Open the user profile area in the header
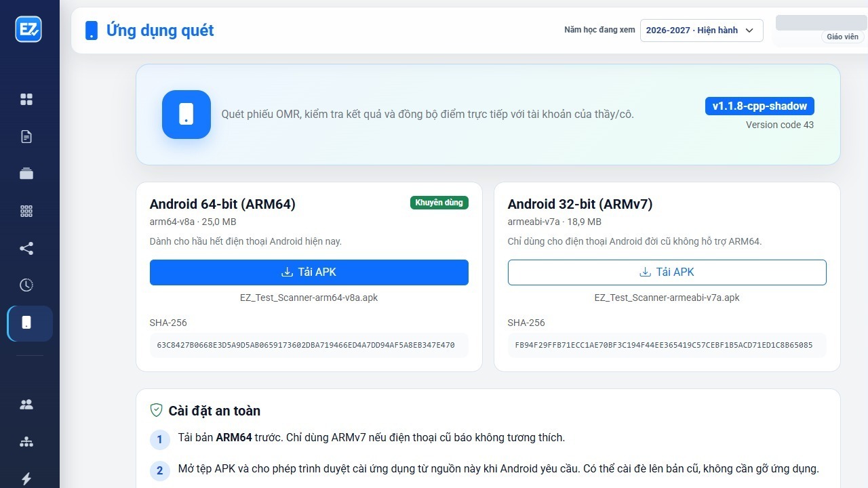 821,30
